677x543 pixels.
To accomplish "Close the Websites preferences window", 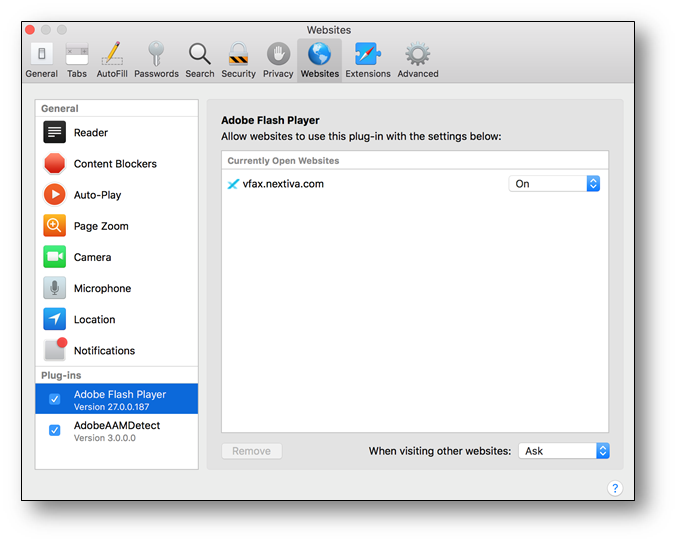I will pyautogui.click(x=30, y=30).
